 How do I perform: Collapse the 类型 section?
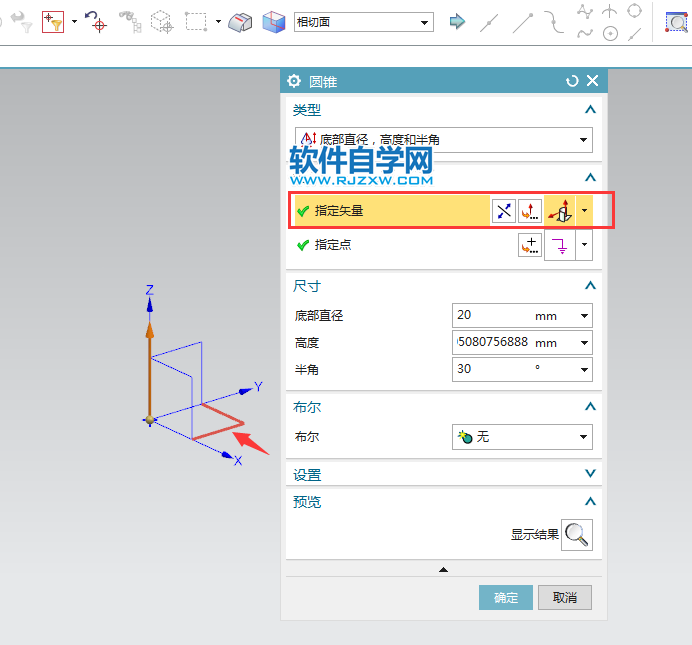click(590, 109)
